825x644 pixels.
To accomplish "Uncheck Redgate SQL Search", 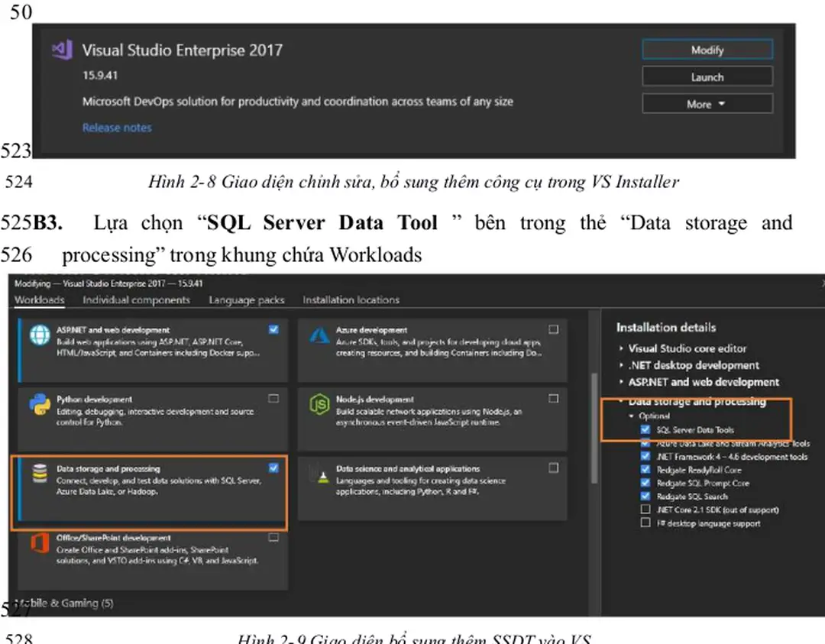I will 645,496.
